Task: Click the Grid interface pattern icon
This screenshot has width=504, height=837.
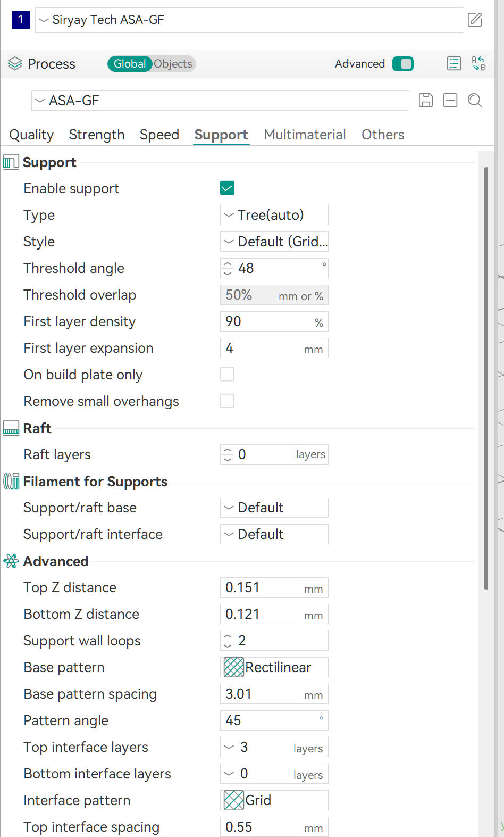Action: [x=234, y=800]
